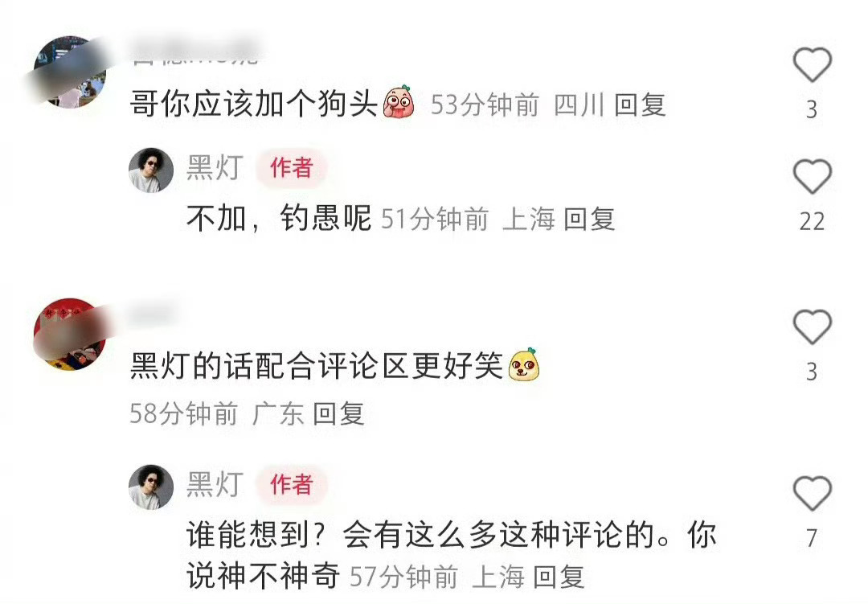Open the 黑灯 username on the first reply
The image size is (868, 604).
215,167
